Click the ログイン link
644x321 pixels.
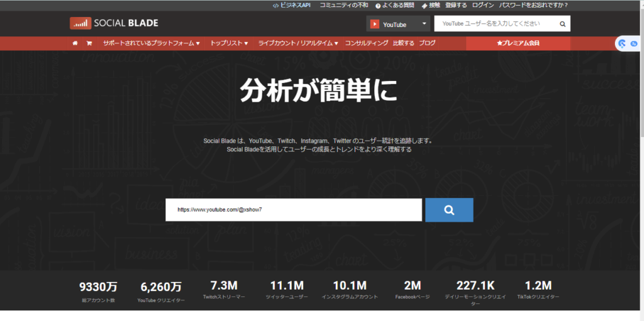pos(482,5)
